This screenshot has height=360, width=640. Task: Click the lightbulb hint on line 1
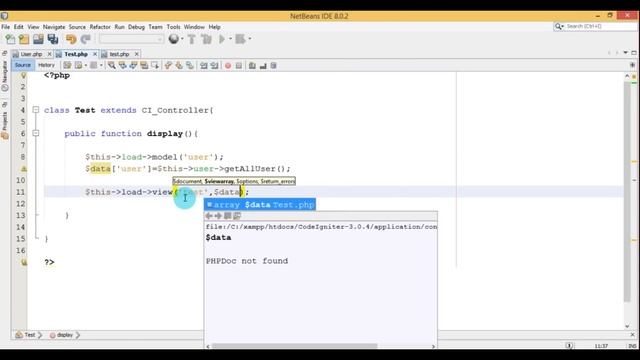pyautogui.click(x=23, y=76)
